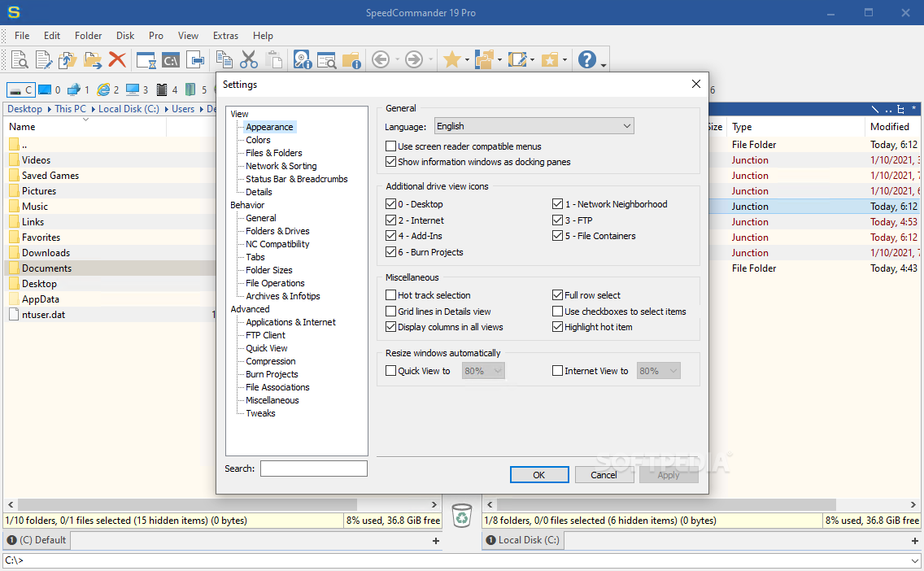924x571 pixels.
Task: Toggle the 1 - Network Neighborhood checkbox
Action: pyautogui.click(x=557, y=204)
